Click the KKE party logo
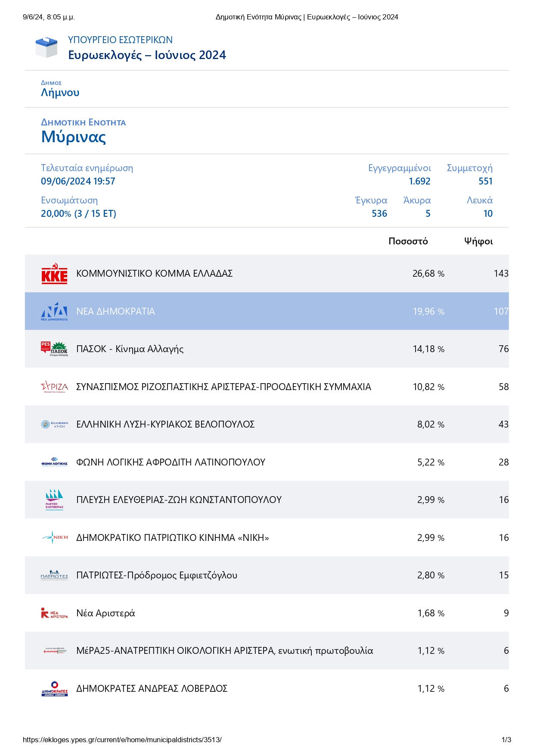Image resolution: width=534 pixels, height=756 pixels. coord(54,274)
